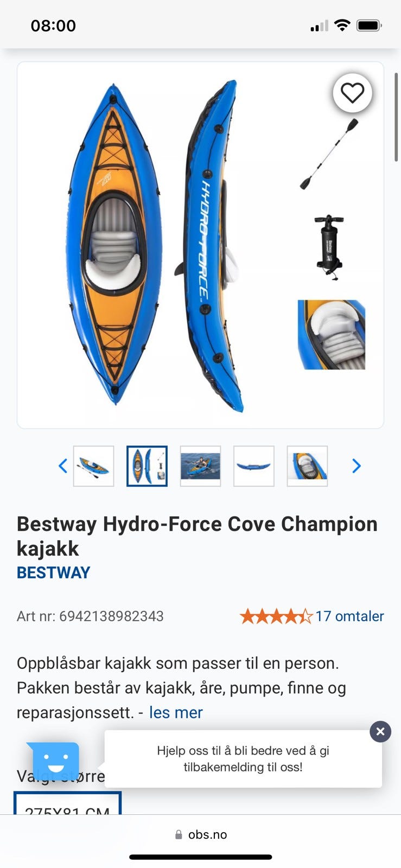Select the 275X81 CM size option
The width and height of the screenshot is (401, 868).
(67, 804)
